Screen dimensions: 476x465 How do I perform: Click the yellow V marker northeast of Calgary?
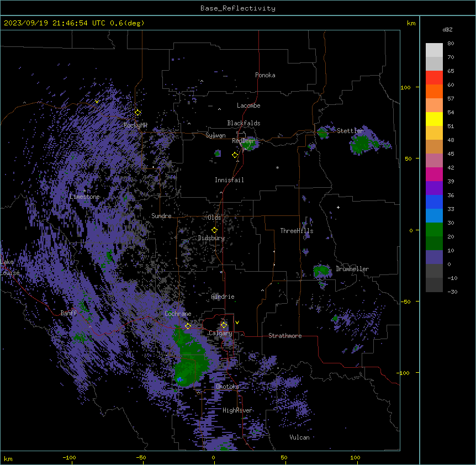[x=237, y=323]
